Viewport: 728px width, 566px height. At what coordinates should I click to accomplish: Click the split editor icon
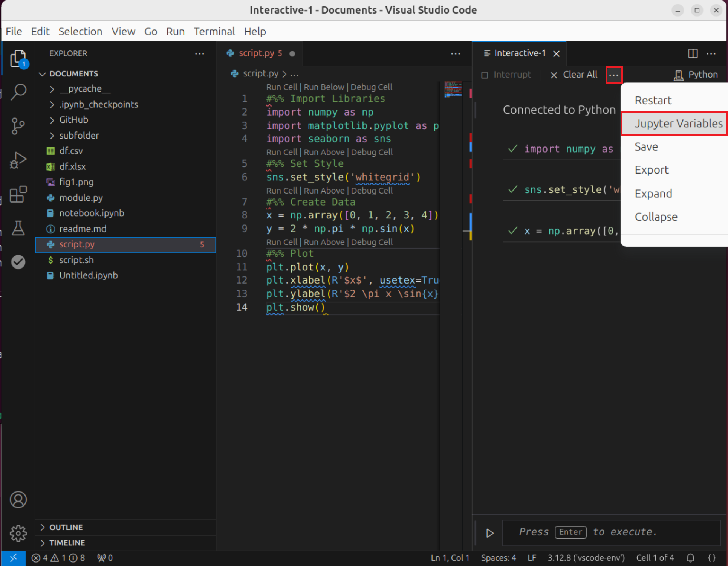pos(693,53)
